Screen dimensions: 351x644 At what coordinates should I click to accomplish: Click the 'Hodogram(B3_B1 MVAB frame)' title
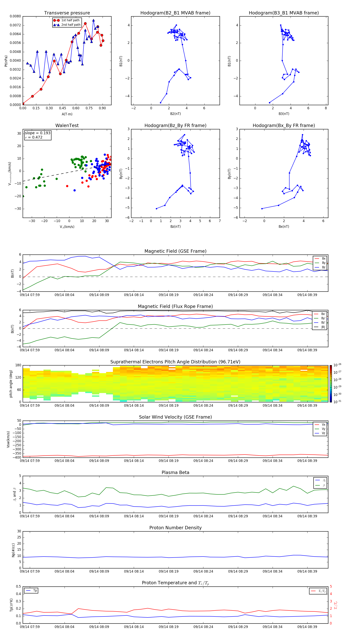click(284, 13)
